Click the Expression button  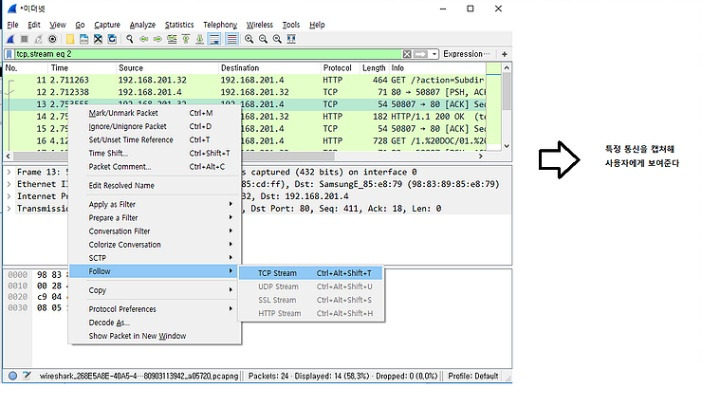466,54
